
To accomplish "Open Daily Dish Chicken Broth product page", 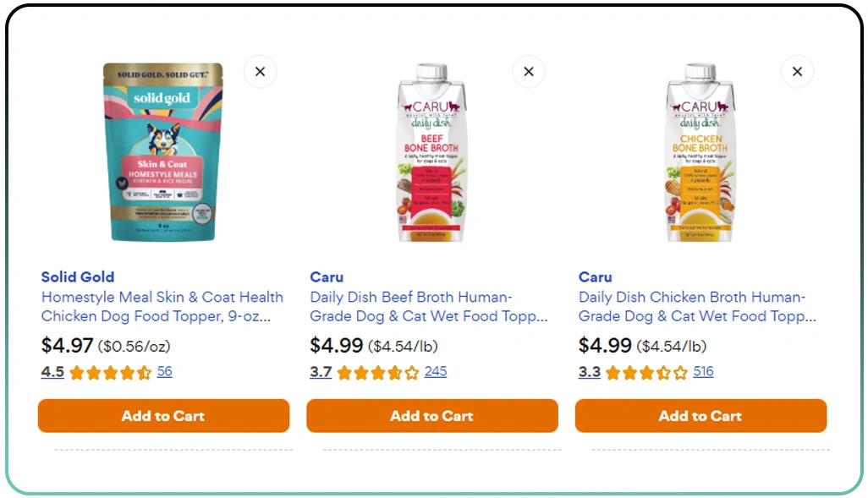I will click(x=700, y=306).
